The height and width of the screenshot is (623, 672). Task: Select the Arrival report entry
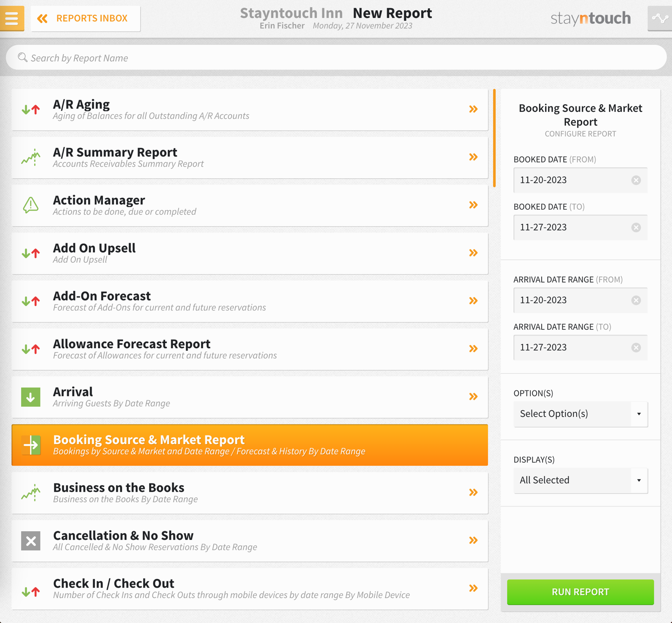(x=250, y=397)
